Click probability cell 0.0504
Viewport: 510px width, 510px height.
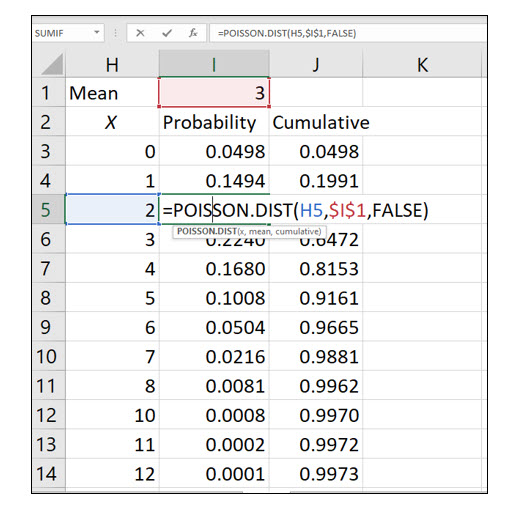tap(214, 327)
